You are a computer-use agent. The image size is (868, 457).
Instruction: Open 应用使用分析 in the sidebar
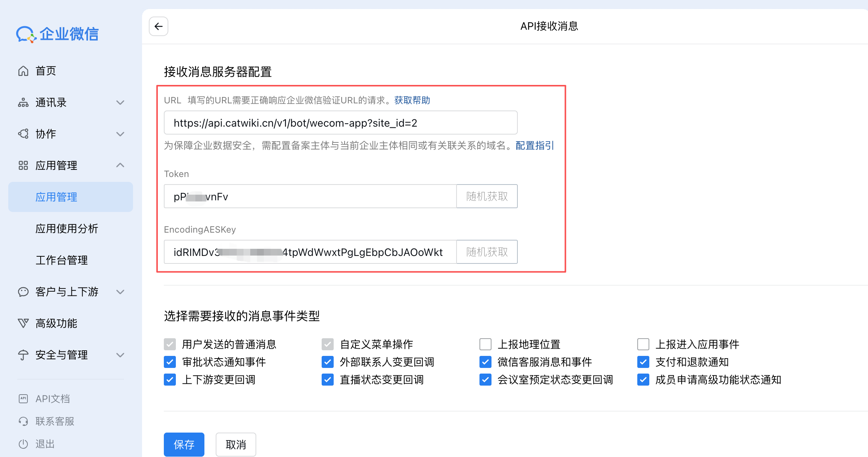point(66,228)
